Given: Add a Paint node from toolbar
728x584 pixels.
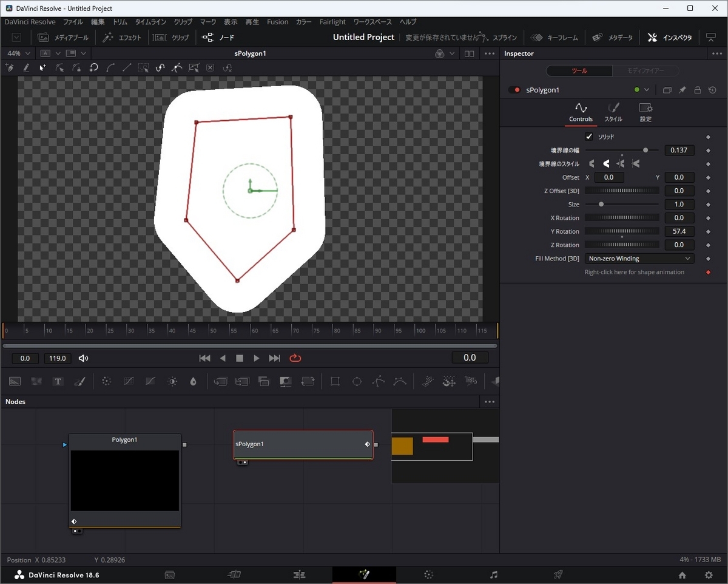Looking at the screenshot, I should (79, 381).
